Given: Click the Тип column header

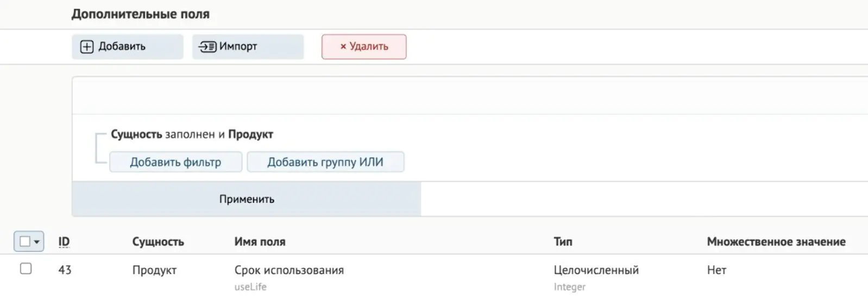Looking at the screenshot, I should coord(563,242).
